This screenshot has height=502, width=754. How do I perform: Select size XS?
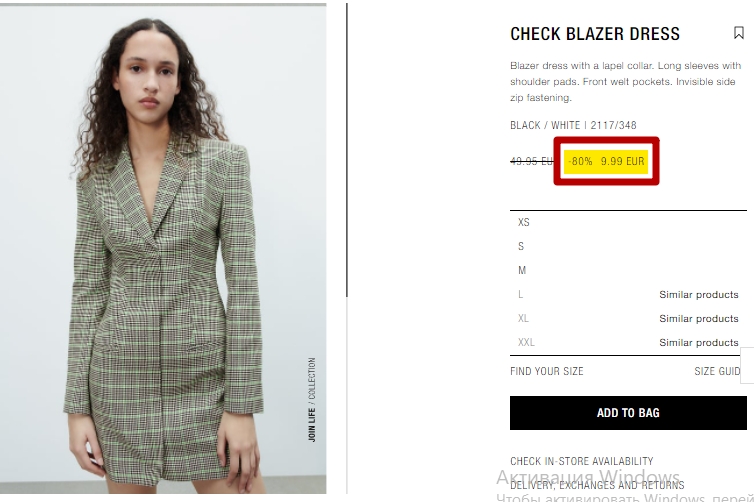click(628, 222)
